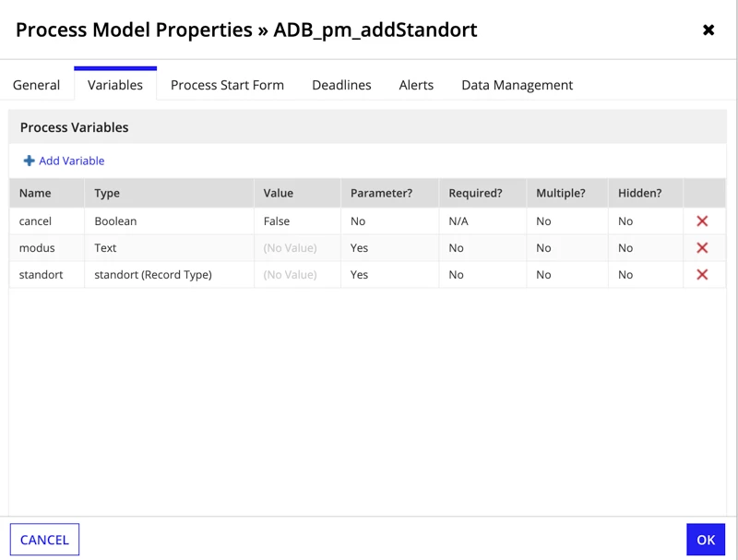
Task: Click the blue plus icon for adding variable
Action: tap(30, 161)
